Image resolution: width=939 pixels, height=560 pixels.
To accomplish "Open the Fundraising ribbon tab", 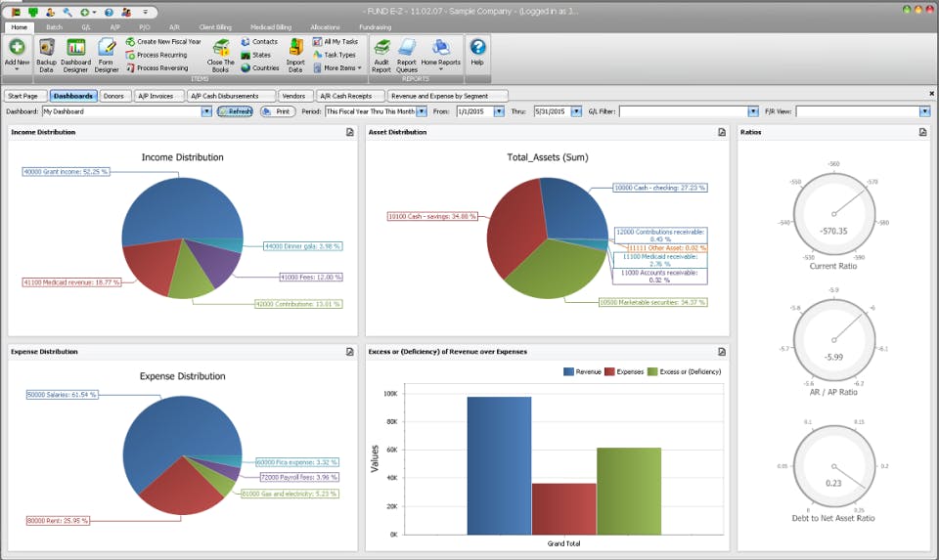I will pyautogui.click(x=375, y=27).
